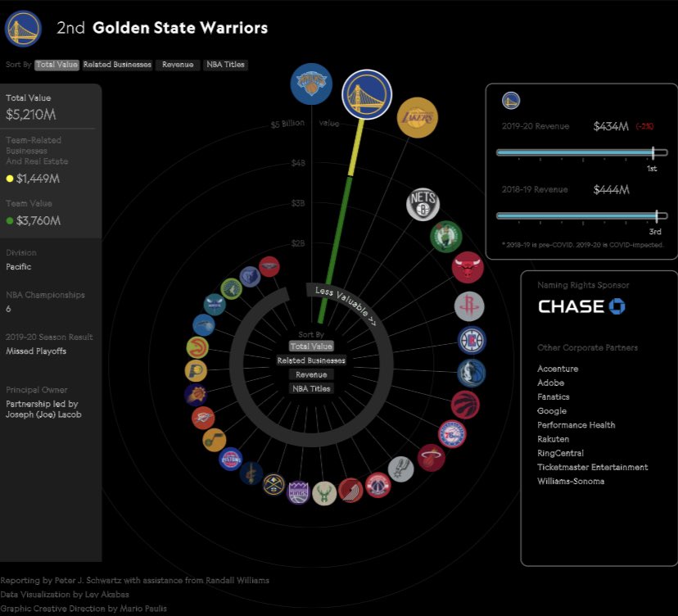This screenshot has height=616, width=678.
Task: Click the San Antonio Spurs logo
Action: [x=400, y=469]
